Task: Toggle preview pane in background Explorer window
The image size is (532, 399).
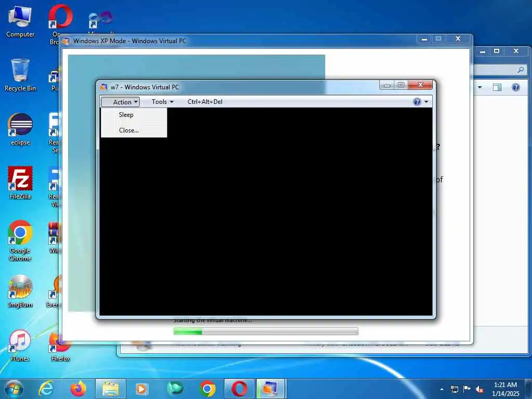Action: (497, 87)
